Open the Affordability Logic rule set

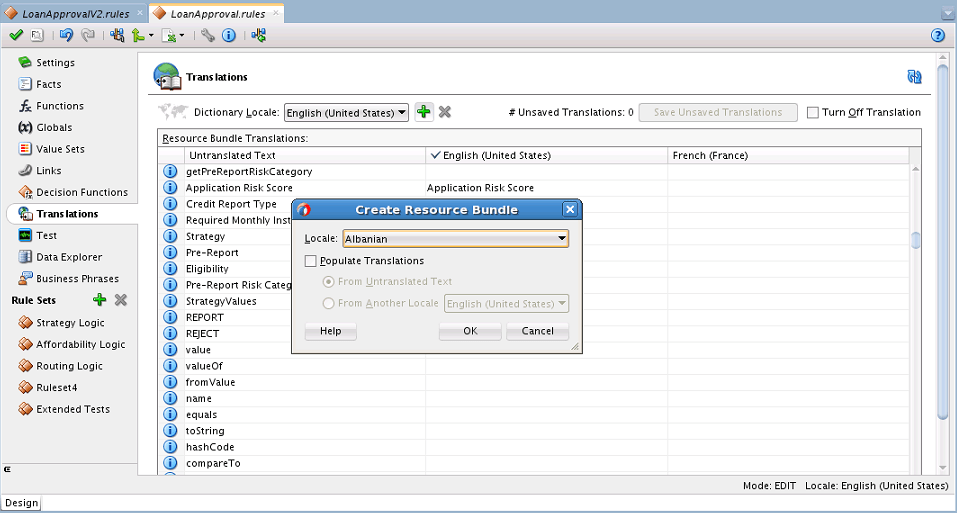(x=80, y=344)
